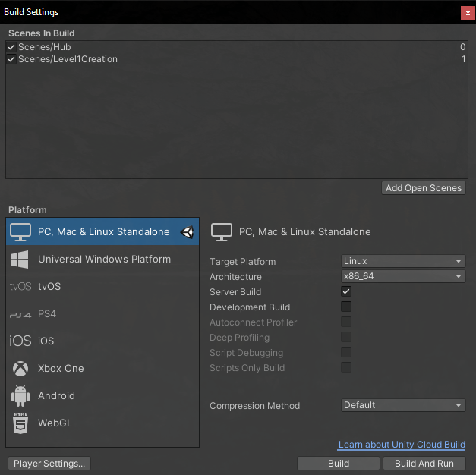The width and height of the screenshot is (476, 475).
Task: Click the tvOS platform icon
Action: coord(20,286)
